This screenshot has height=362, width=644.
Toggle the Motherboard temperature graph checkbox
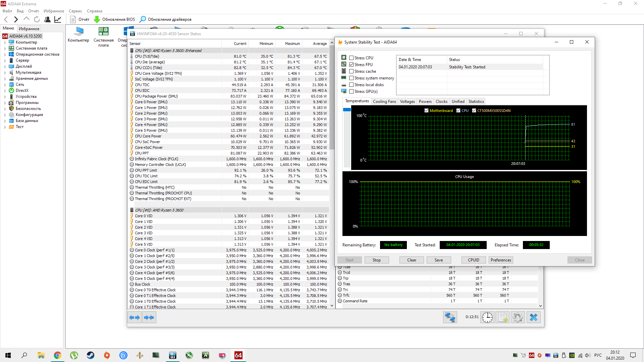(x=426, y=111)
